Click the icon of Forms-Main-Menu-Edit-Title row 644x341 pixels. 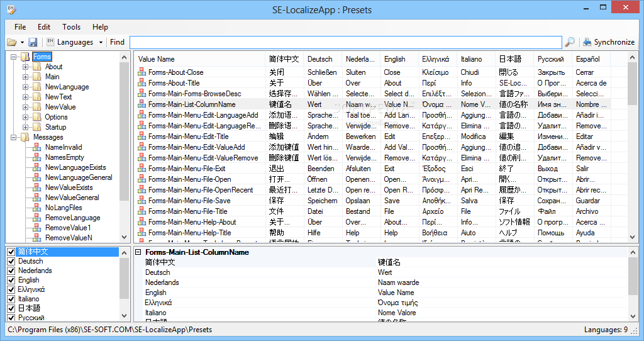click(142, 137)
